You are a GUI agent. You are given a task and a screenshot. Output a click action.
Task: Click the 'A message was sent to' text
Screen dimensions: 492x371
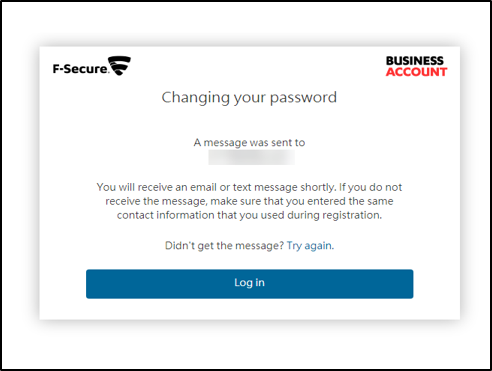pos(249,143)
